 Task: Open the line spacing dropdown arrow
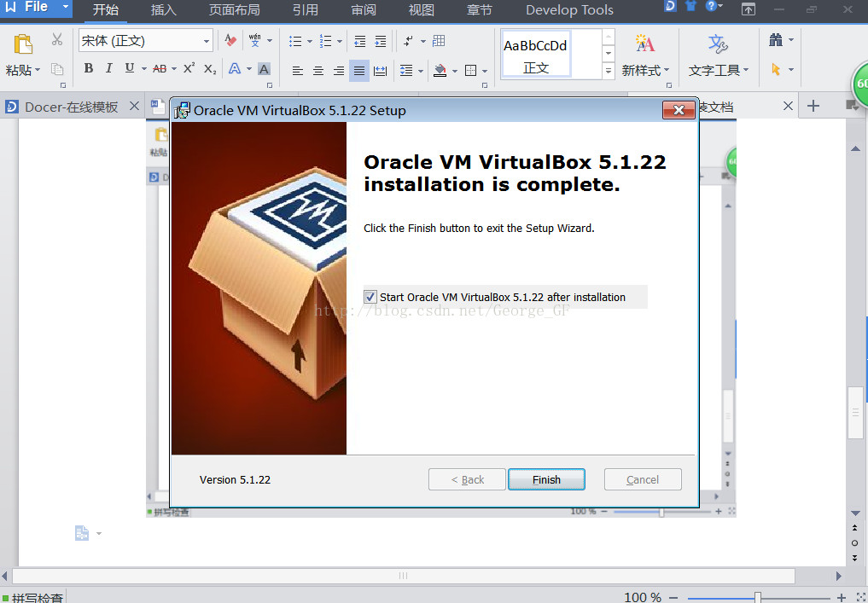click(421, 72)
